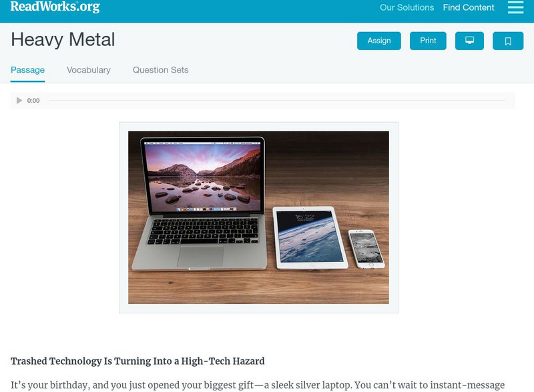Select the Passage tab
The width and height of the screenshot is (534, 392).
[x=27, y=70]
